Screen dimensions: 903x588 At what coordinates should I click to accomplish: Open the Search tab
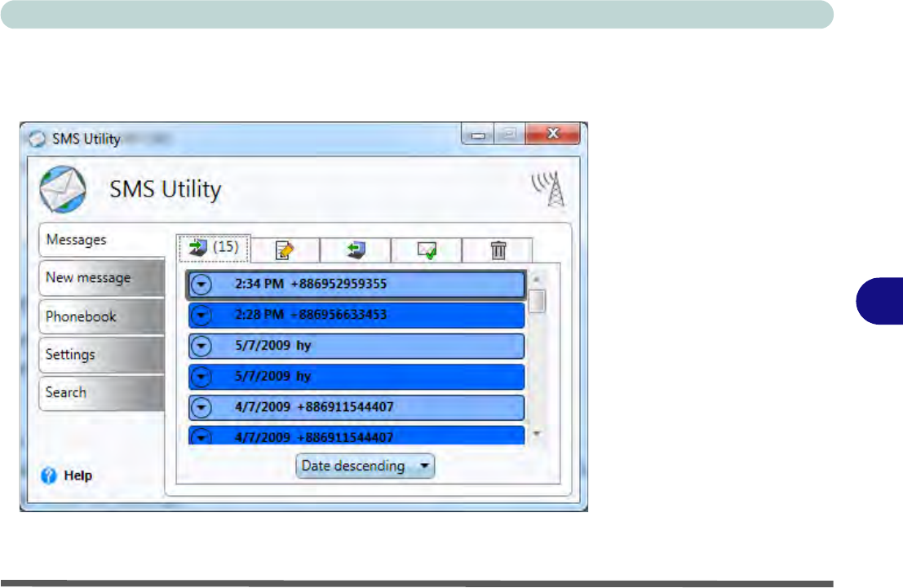(100, 392)
